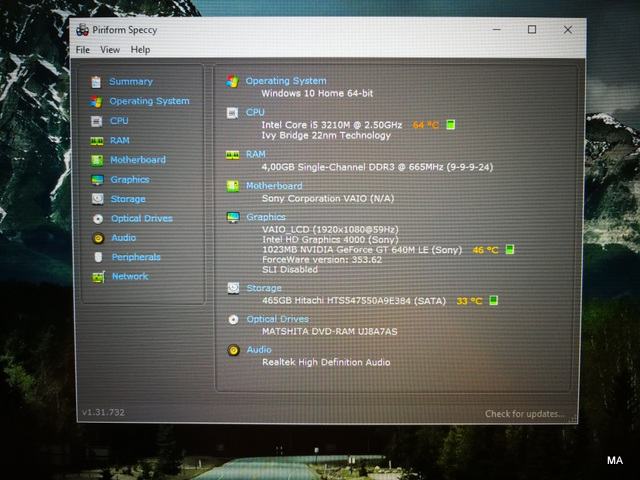
Task: Open Graphics section from sidebar
Action: coord(130,180)
